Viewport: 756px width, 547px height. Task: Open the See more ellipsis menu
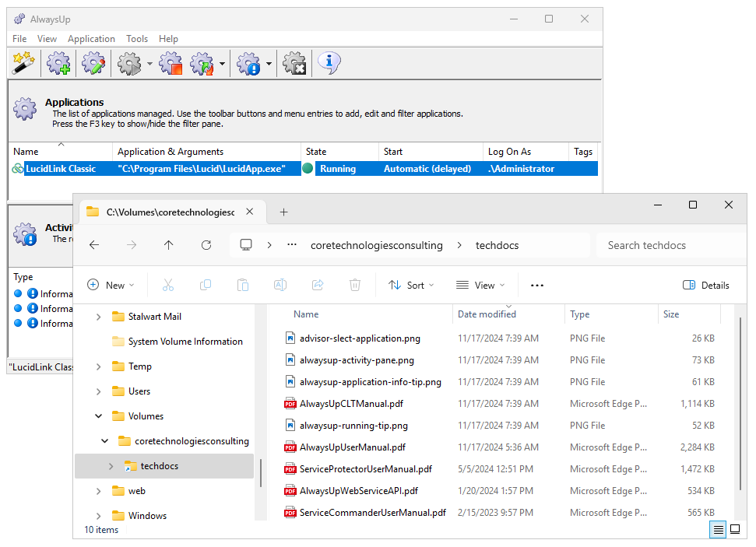pos(537,286)
